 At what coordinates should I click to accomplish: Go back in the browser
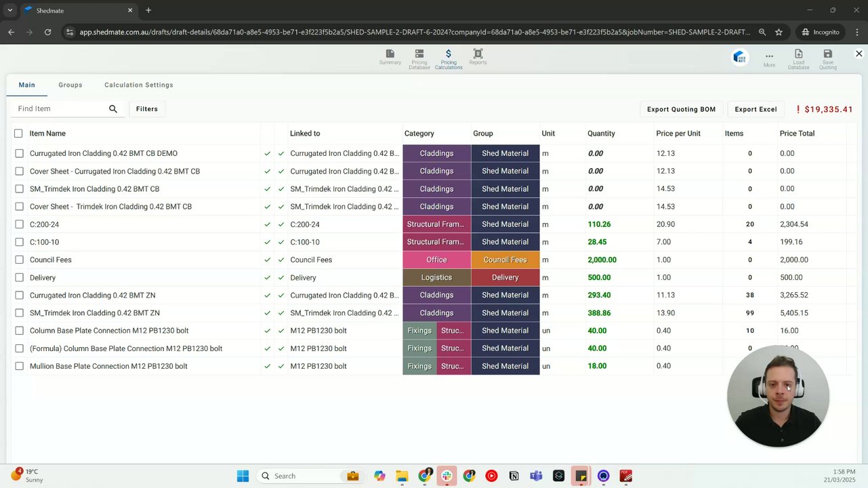[x=11, y=32]
